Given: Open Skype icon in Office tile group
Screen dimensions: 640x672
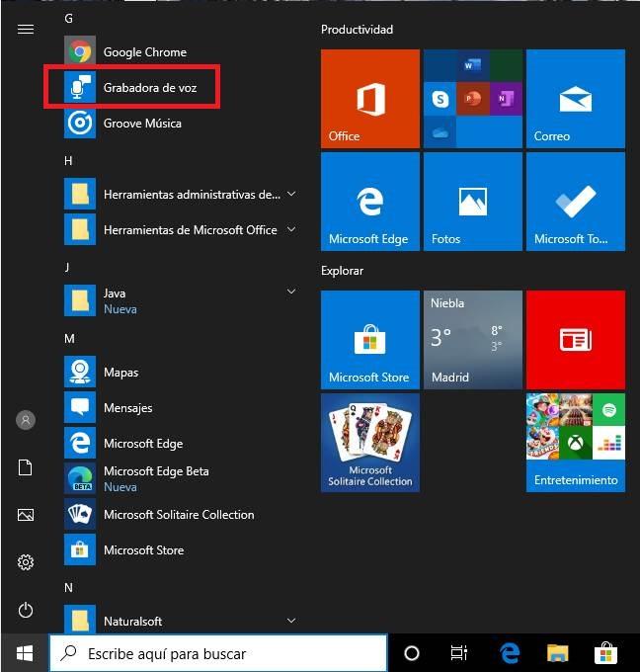Looking at the screenshot, I should 440,99.
